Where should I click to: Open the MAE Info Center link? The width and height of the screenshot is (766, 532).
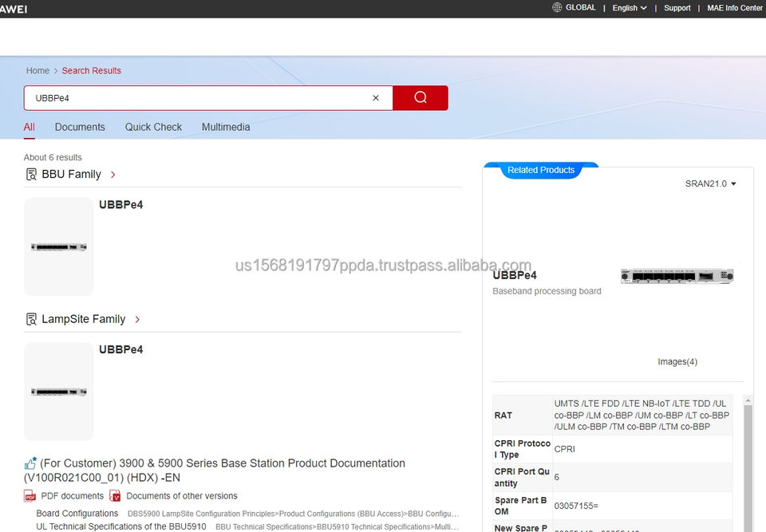click(x=734, y=8)
